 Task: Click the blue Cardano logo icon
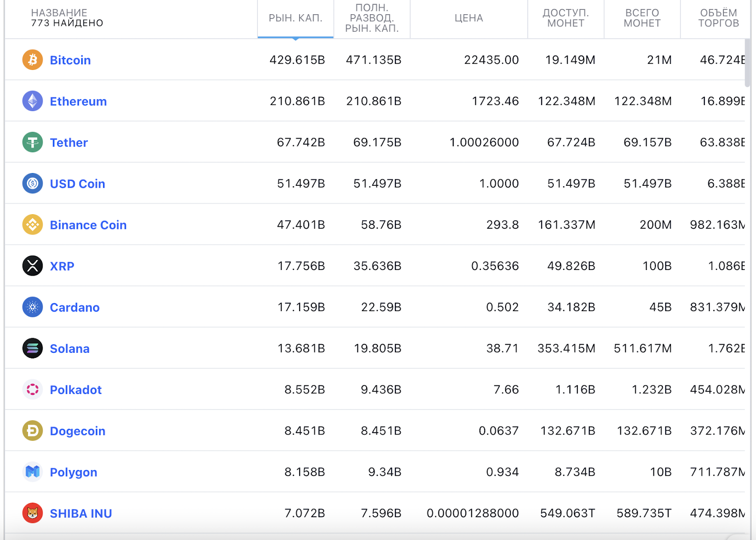point(33,307)
